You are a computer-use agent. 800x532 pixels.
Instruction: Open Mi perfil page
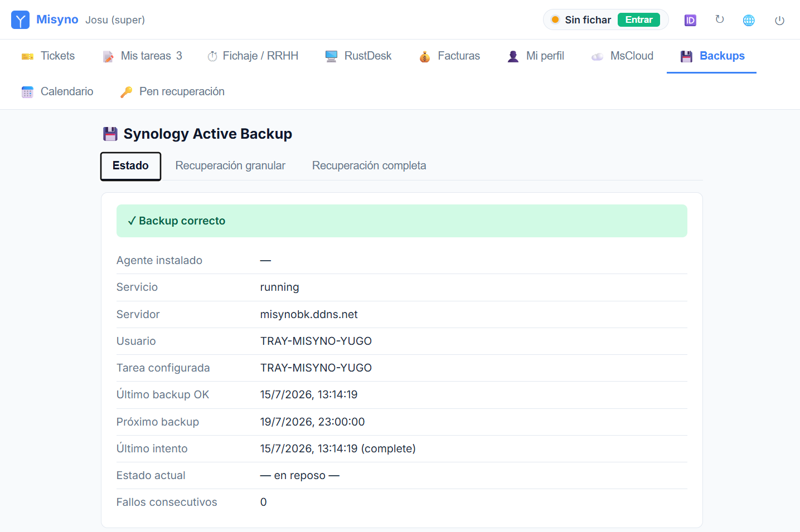(x=536, y=56)
